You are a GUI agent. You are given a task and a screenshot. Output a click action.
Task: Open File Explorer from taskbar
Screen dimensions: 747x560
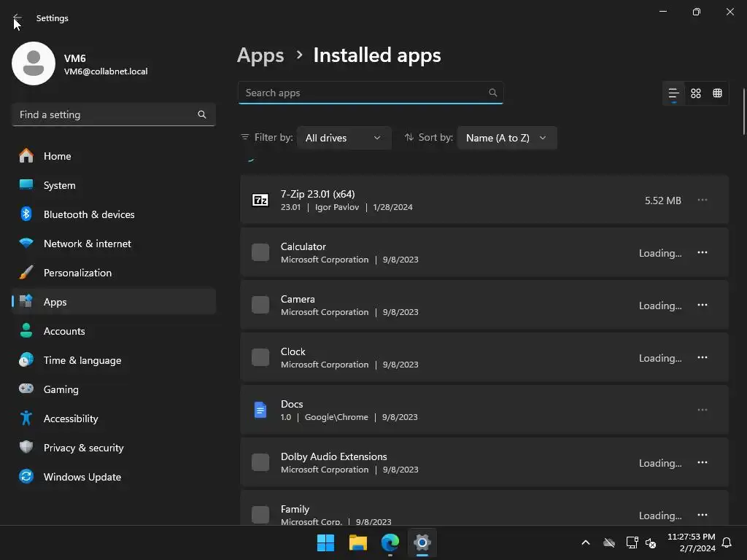pyautogui.click(x=357, y=542)
